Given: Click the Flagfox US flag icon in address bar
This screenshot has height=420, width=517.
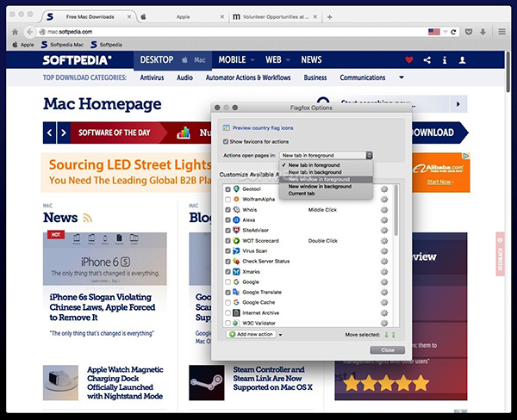Looking at the screenshot, I should [x=434, y=32].
